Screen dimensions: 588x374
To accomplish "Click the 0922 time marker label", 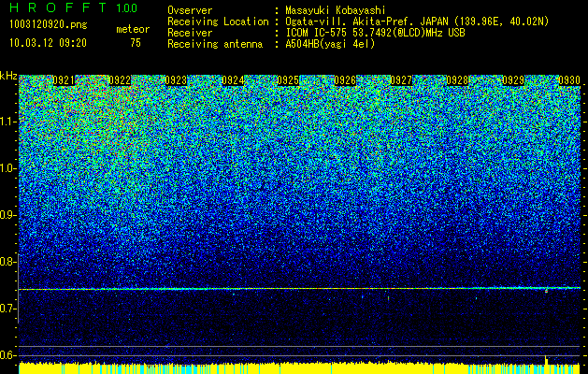I will point(120,80).
